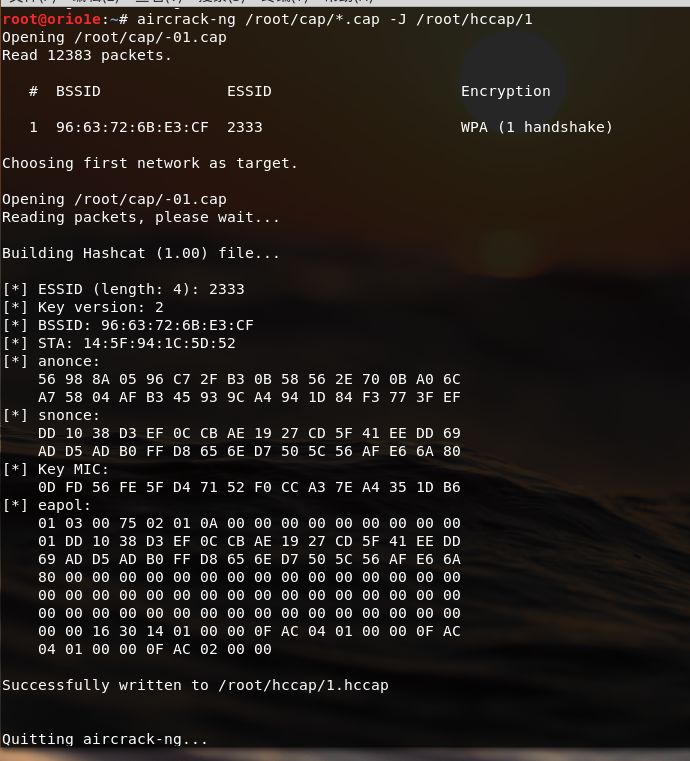Screen dimensions: 690x761
Task: Click the 'Key MIC:' label
Action: [x=73, y=469]
